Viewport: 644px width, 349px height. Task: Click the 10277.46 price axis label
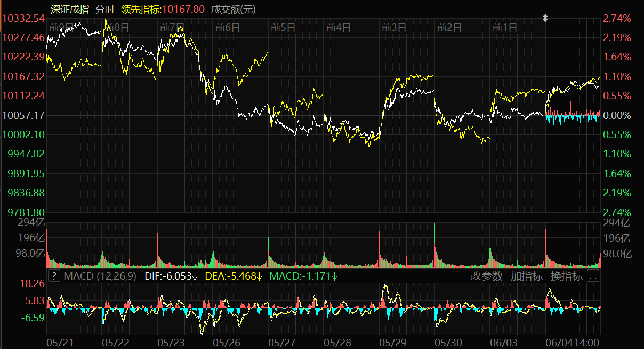click(23, 37)
